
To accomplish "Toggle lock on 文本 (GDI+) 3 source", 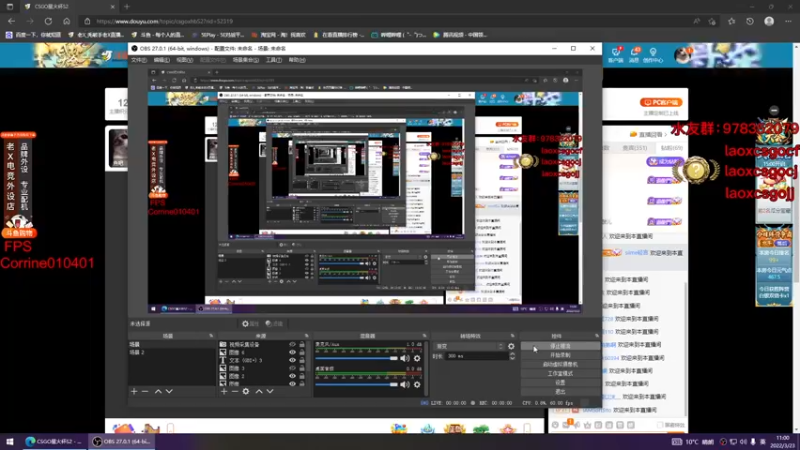I will (302, 360).
